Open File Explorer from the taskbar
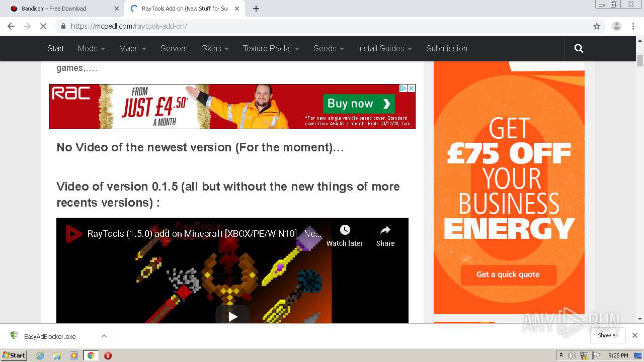Image resolution: width=644 pixels, height=362 pixels. click(x=57, y=355)
